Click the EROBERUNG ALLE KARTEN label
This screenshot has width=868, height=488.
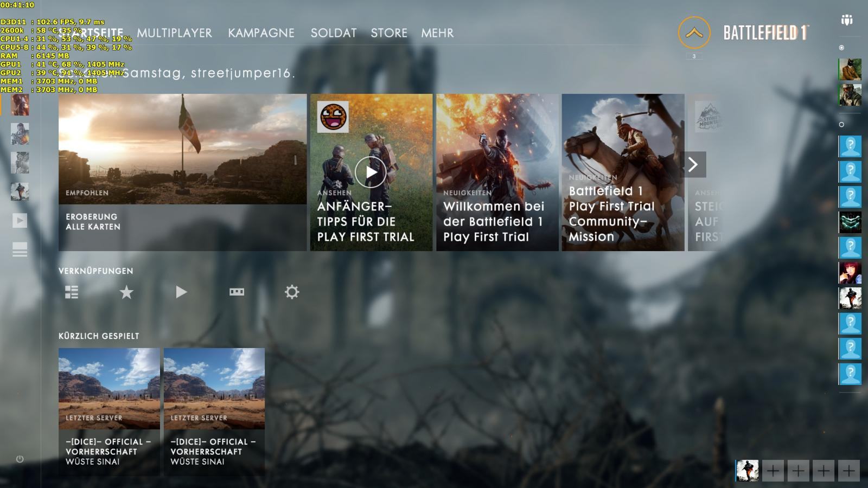coord(93,222)
